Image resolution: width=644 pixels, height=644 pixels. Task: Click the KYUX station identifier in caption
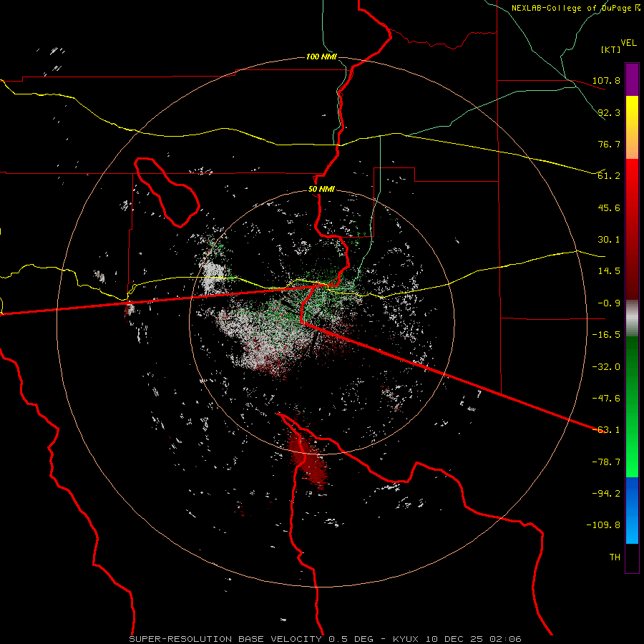(x=406, y=639)
